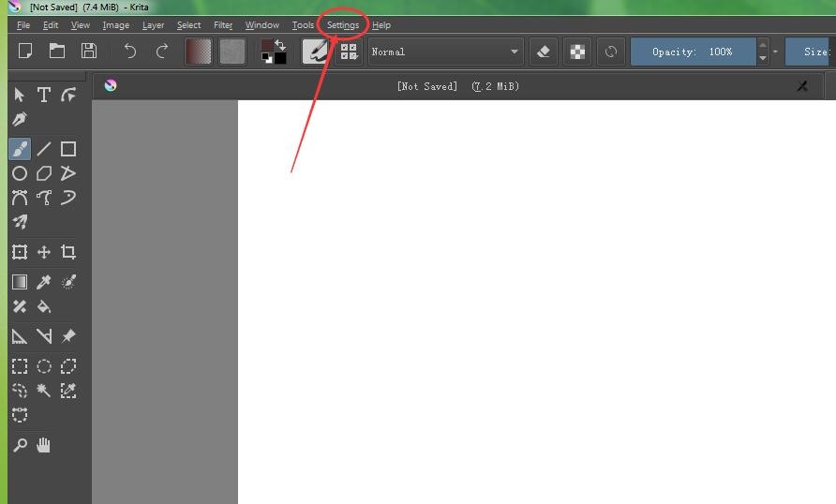Select the Freehand Brush tool
The image size is (836, 504).
click(x=20, y=149)
